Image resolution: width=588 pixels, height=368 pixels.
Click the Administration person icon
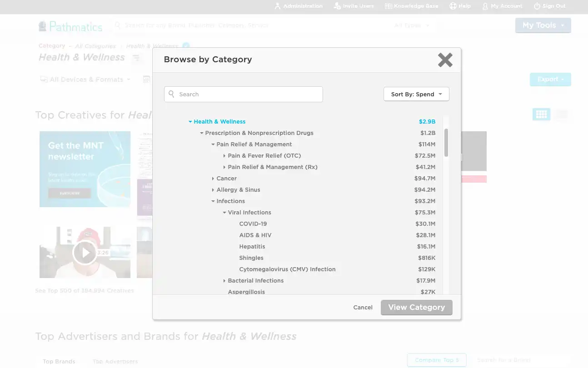pos(278,6)
